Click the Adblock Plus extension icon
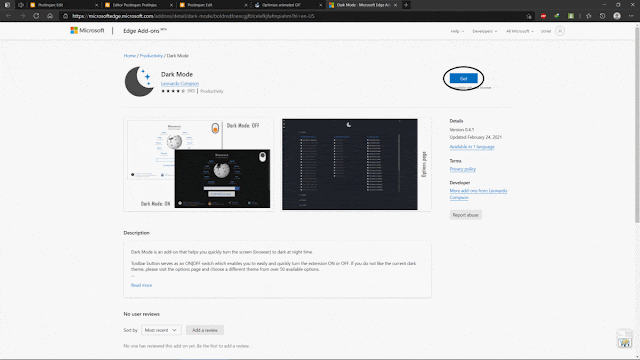Image resolution: width=640 pixels, height=360 pixels. click(543, 16)
